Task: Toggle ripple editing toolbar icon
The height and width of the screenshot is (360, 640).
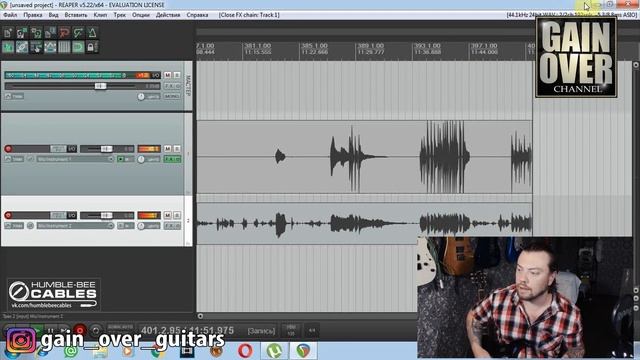Action: pos(36,47)
